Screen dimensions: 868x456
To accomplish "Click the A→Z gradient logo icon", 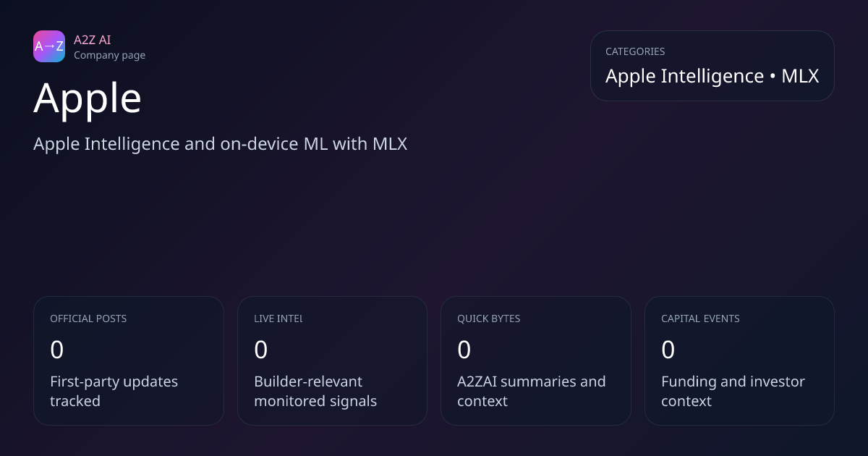I will (x=49, y=46).
